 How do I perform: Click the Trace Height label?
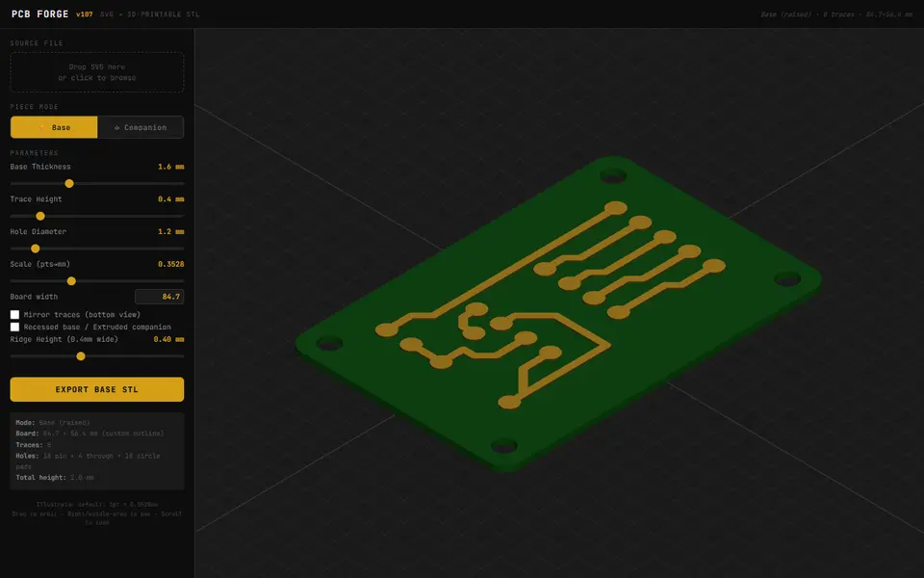pos(36,199)
